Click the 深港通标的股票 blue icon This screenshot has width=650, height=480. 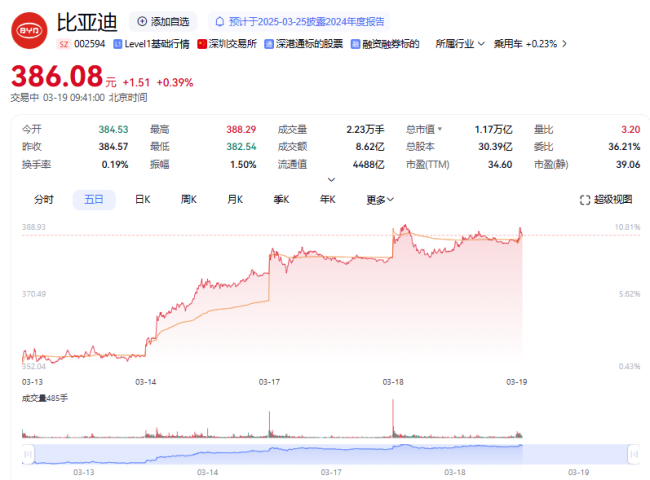[x=269, y=44]
